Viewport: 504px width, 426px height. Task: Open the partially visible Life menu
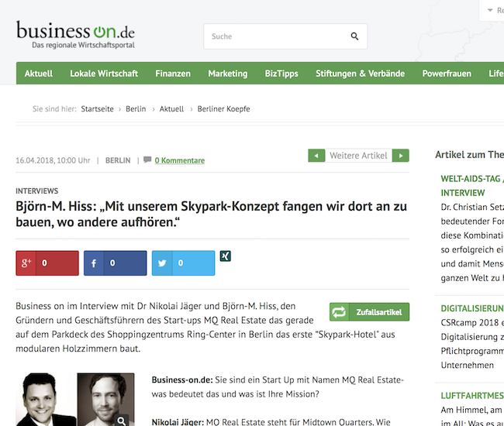coord(496,74)
